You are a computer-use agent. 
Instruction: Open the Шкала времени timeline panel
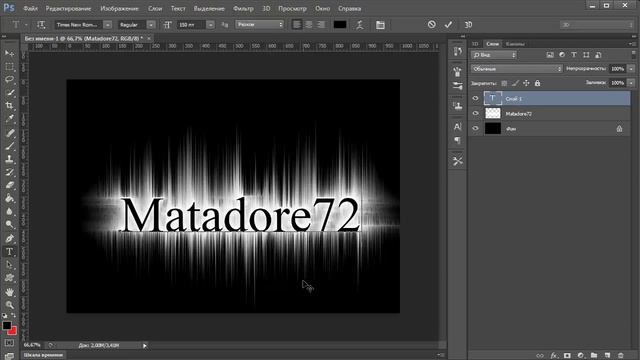tap(43, 355)
